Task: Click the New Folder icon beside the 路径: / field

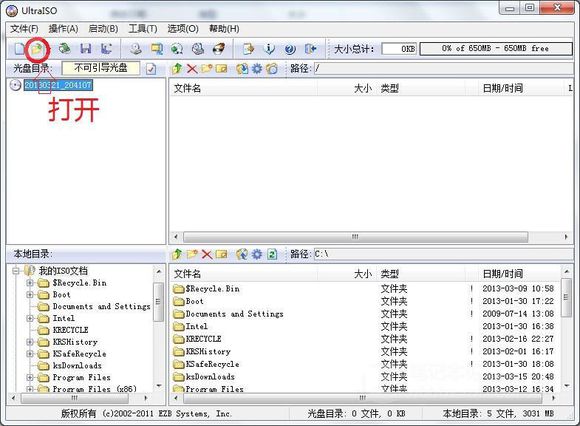Action: coord(207,68)
